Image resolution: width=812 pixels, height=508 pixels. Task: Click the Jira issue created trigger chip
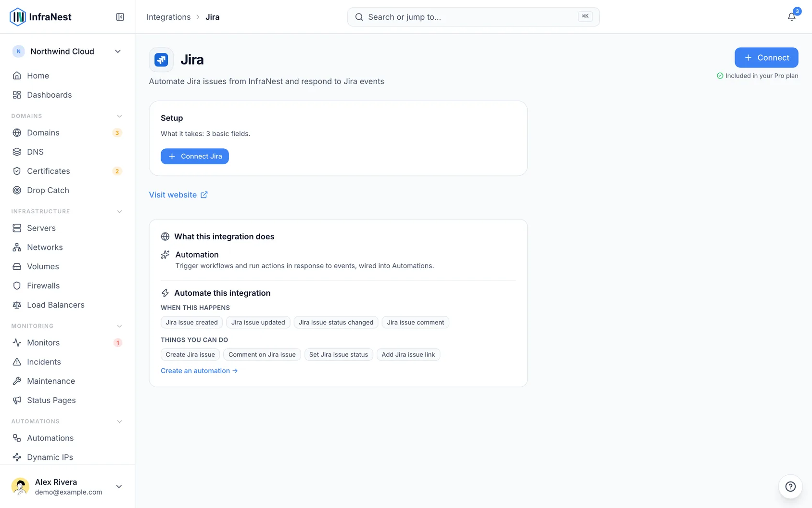(191, 322)
